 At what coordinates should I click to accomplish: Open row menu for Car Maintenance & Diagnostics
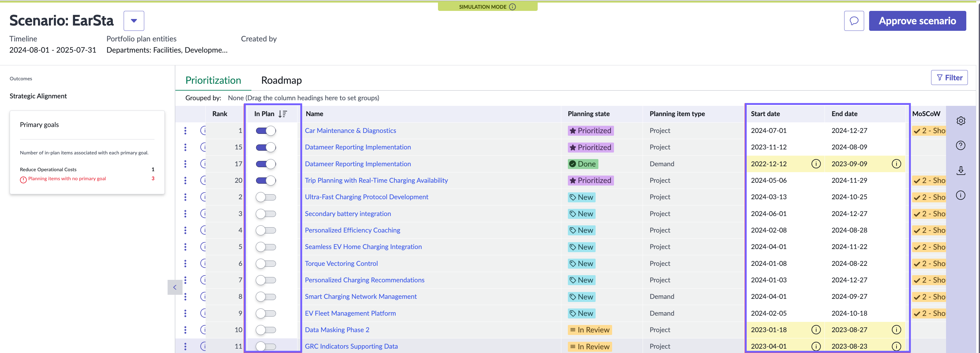click(x=185, y=131)
